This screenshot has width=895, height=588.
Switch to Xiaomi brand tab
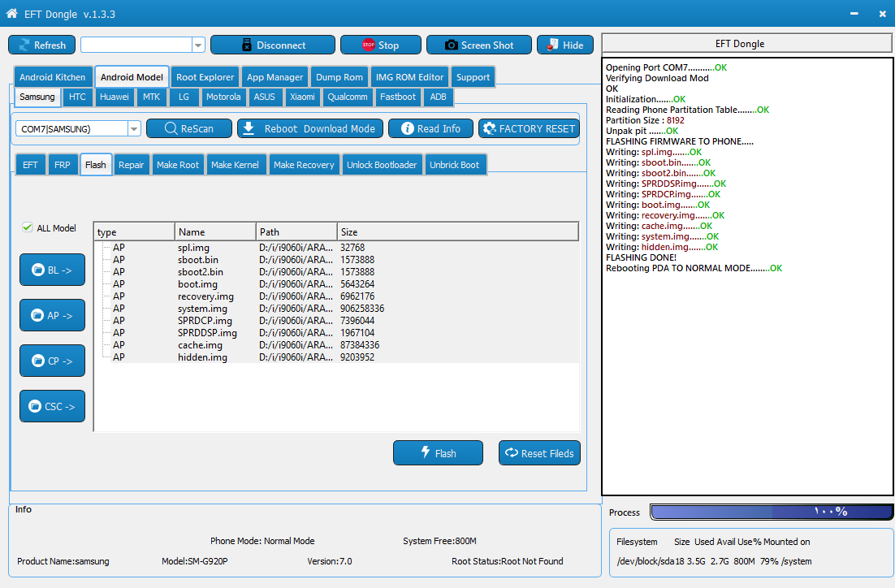(302, 97)
